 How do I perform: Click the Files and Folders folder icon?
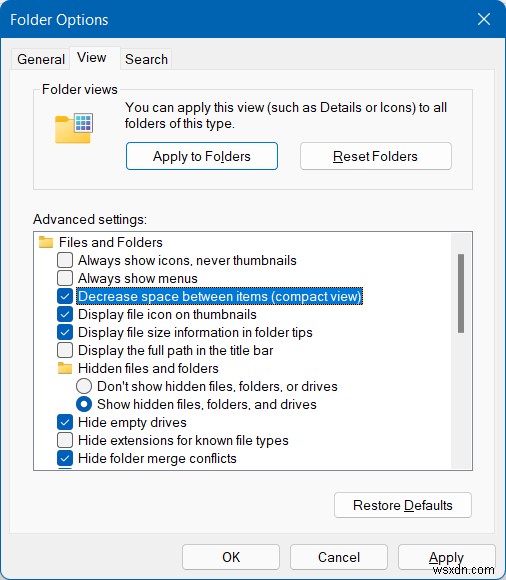pyautogui.click(x=46, y=242)
